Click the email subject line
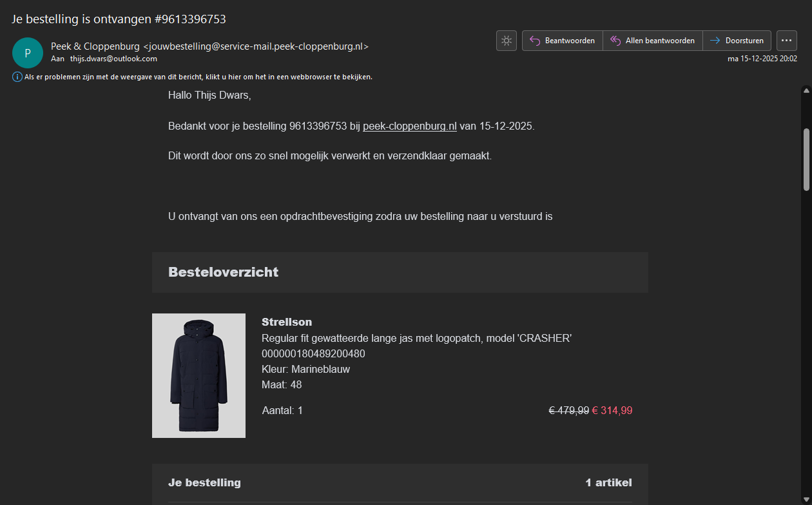 point(119,19)
